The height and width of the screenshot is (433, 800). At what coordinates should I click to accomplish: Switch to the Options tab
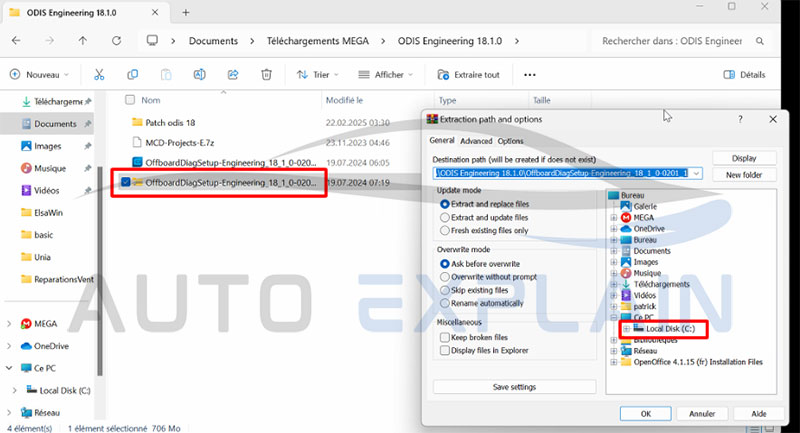(510, 141)
